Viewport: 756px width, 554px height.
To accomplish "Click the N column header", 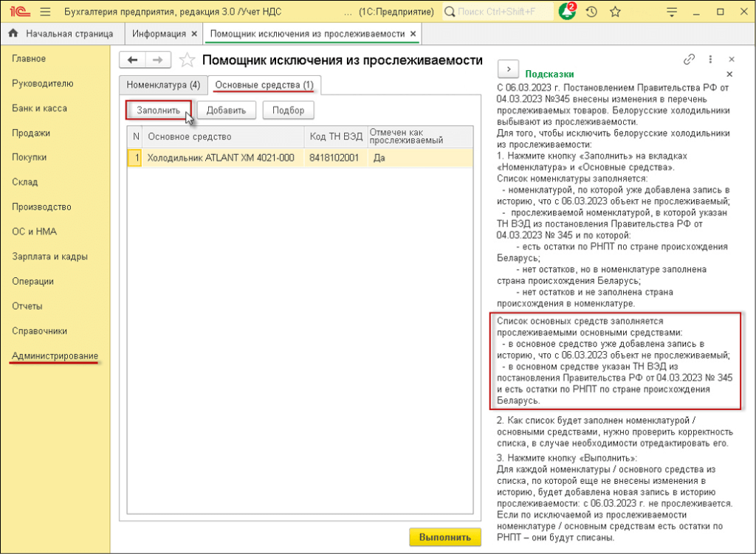I will pos(136,136).
